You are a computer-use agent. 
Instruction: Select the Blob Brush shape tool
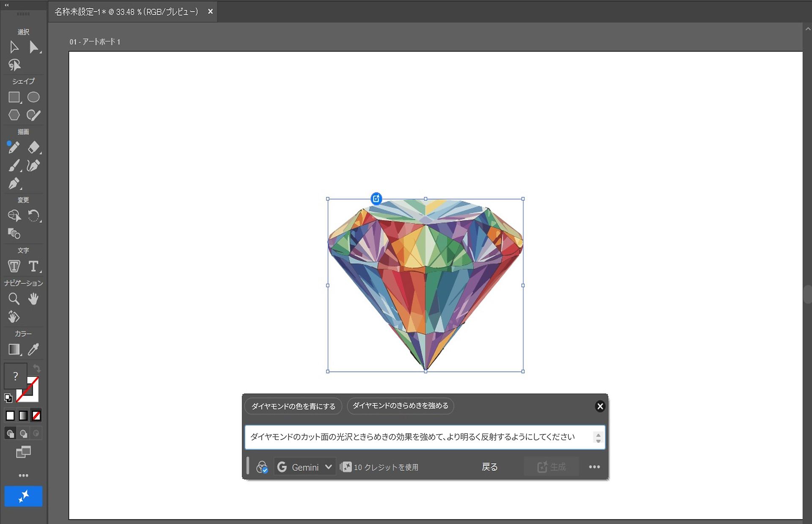pos(33,115)
